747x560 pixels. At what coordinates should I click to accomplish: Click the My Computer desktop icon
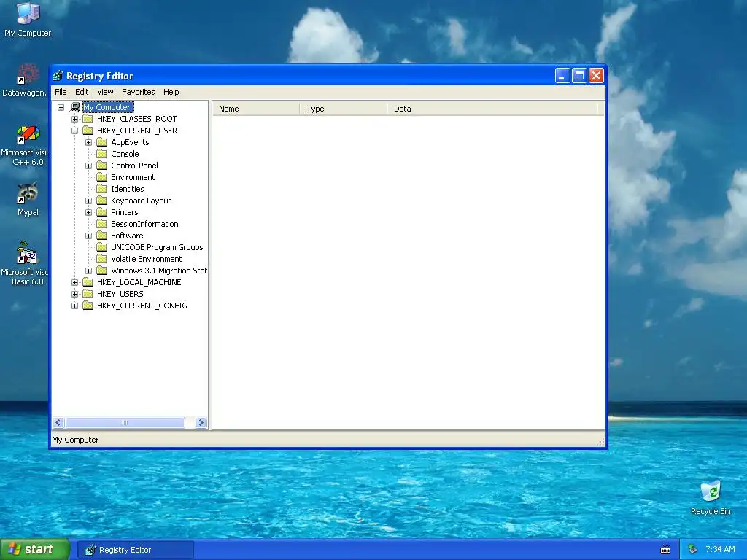(x=28, y=20)
